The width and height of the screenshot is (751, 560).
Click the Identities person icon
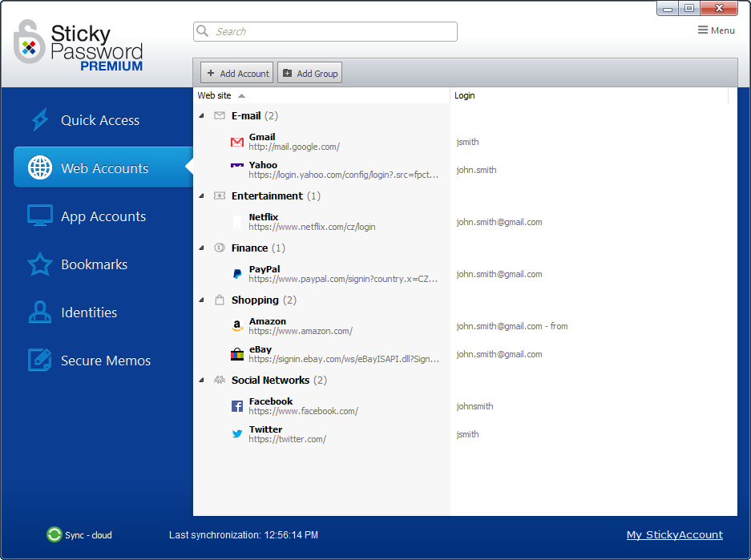[x=40, y=312]
